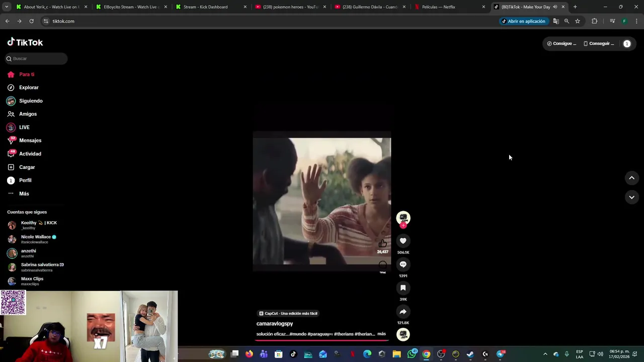Open the Chrome media controls icon
644x362 pixels.
click(612, 21)
